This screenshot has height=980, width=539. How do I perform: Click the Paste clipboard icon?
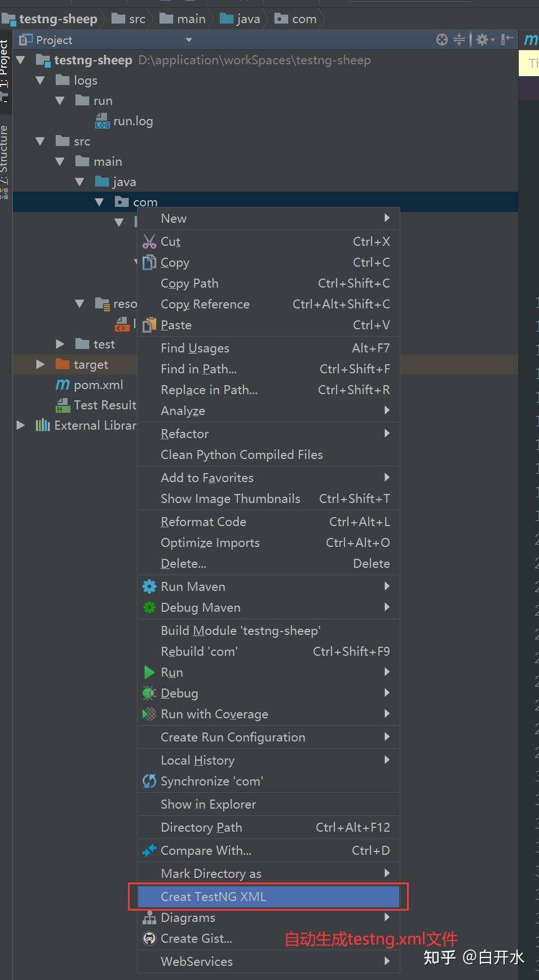click(149, 325)
